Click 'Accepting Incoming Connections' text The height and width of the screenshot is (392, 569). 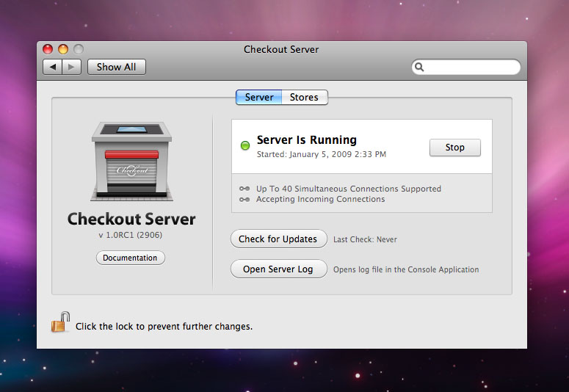pos(320,199)
